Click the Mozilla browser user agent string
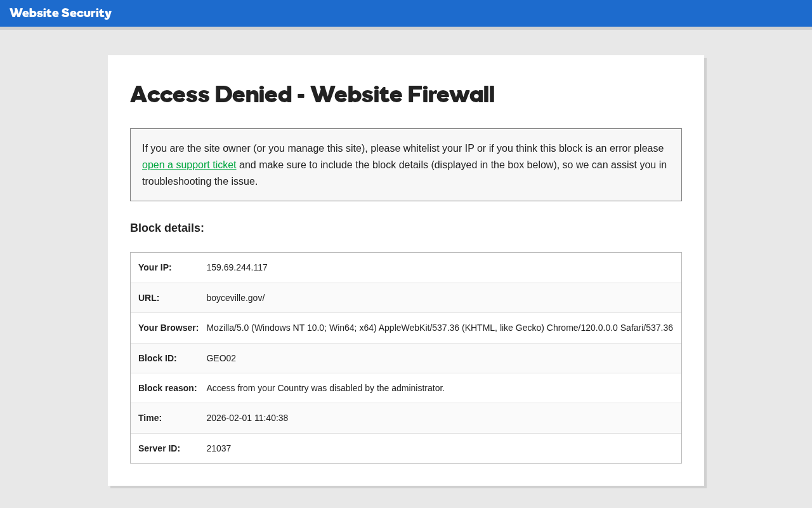 440,328
